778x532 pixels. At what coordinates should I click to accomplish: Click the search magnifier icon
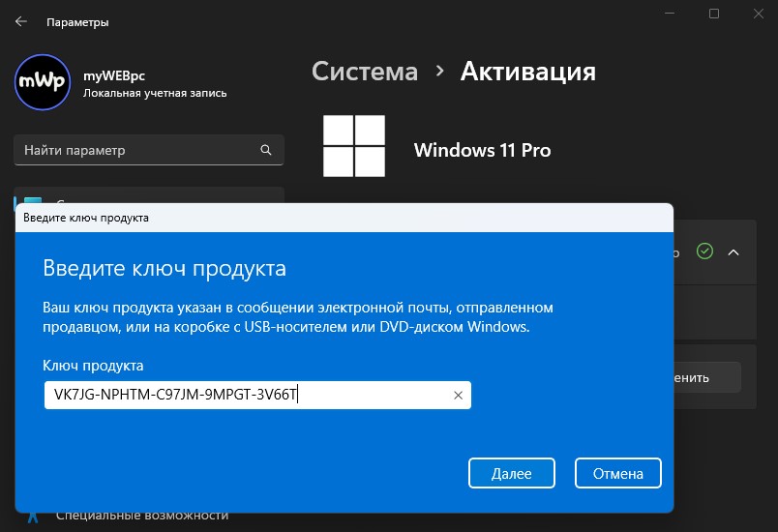point(266,150)
